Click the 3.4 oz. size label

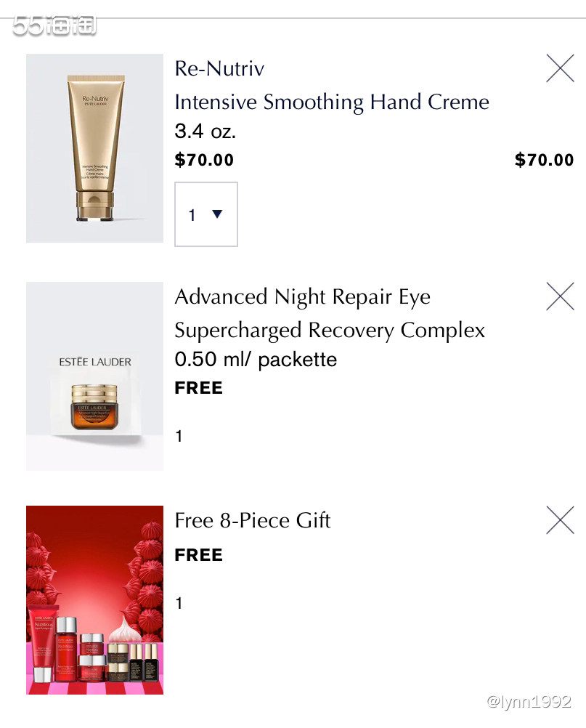click(205, 132)
